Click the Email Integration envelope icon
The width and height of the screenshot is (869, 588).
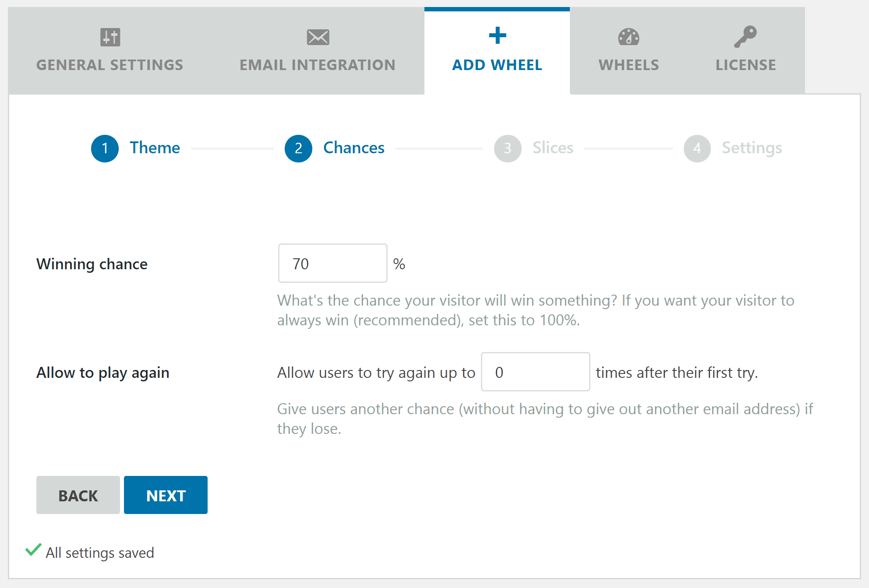(318, 37)
